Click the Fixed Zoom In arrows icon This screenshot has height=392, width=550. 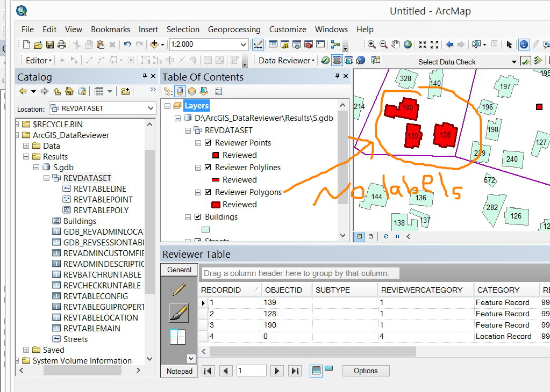(x=423, y=45)
